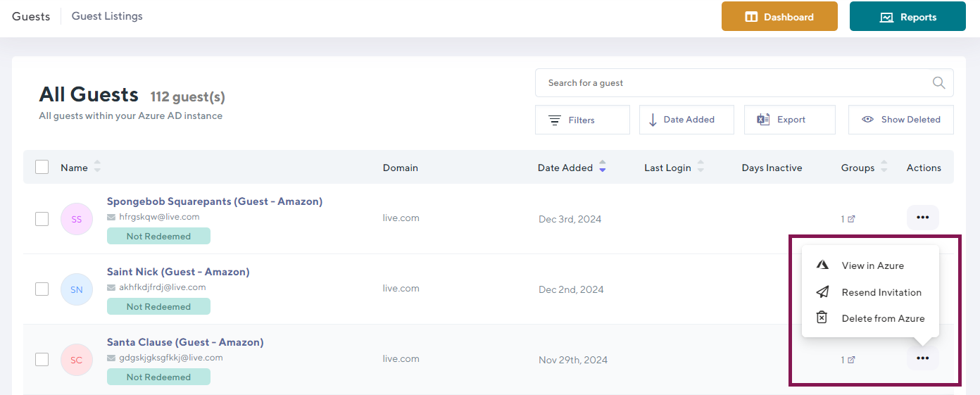Click the SS avatar for Spongebob Squarepants
The width and height of the screenshot is (980, 395).
(x=77, y=219)
